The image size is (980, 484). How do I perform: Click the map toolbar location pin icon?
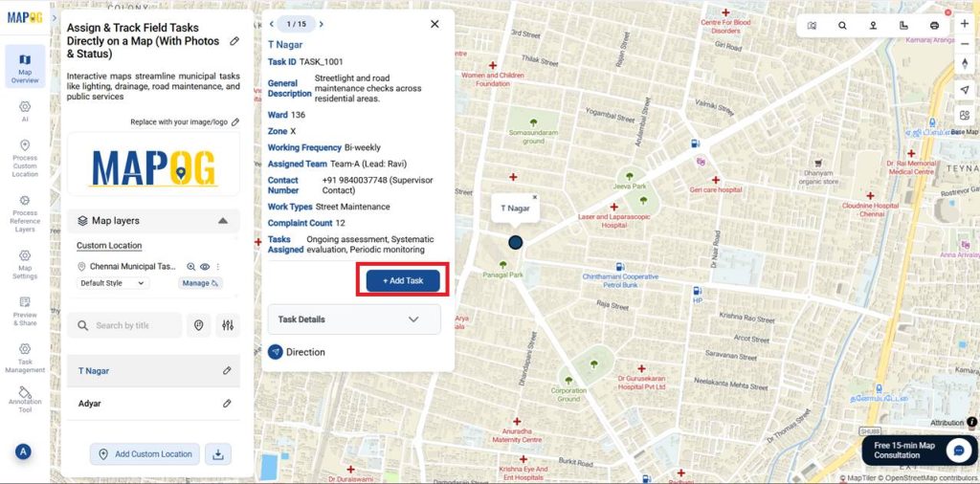(x=873, y=26)
